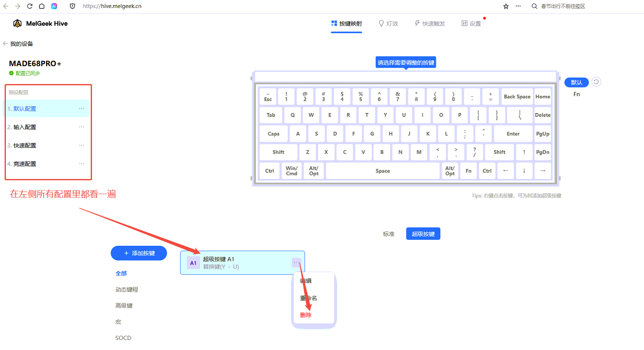Open the browser more options icon

tap(518, 6)
